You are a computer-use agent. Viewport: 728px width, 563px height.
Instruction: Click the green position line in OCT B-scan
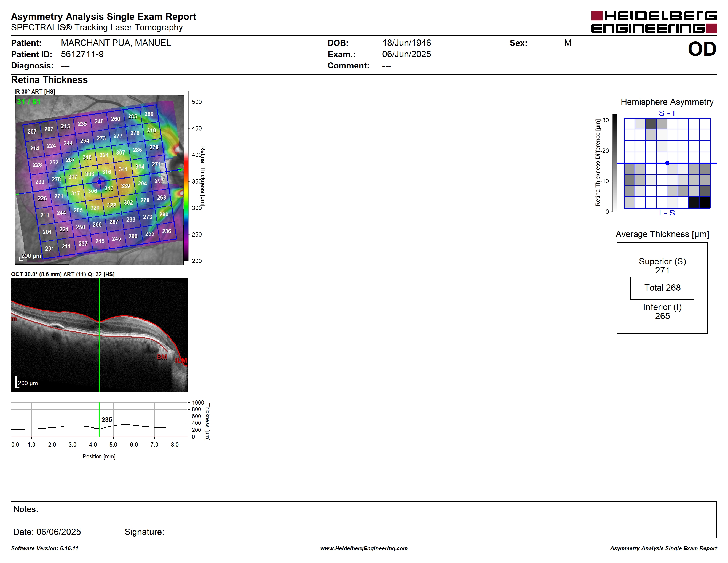coord(99,334)
